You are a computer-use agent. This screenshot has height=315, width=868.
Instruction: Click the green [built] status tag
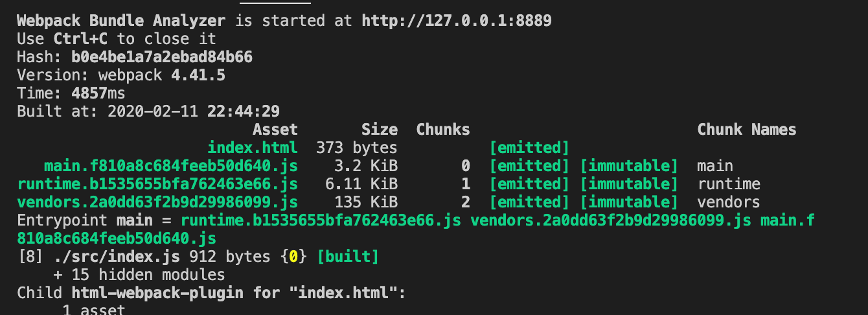(348, 257)
